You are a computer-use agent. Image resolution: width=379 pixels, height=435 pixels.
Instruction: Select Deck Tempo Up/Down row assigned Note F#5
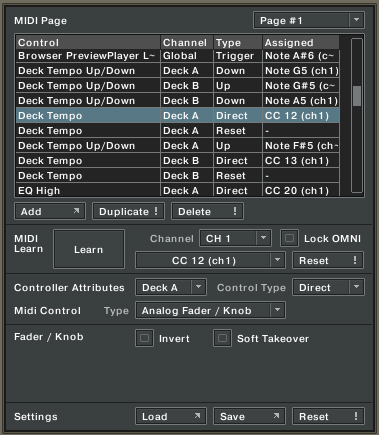[x=178, y=145]
